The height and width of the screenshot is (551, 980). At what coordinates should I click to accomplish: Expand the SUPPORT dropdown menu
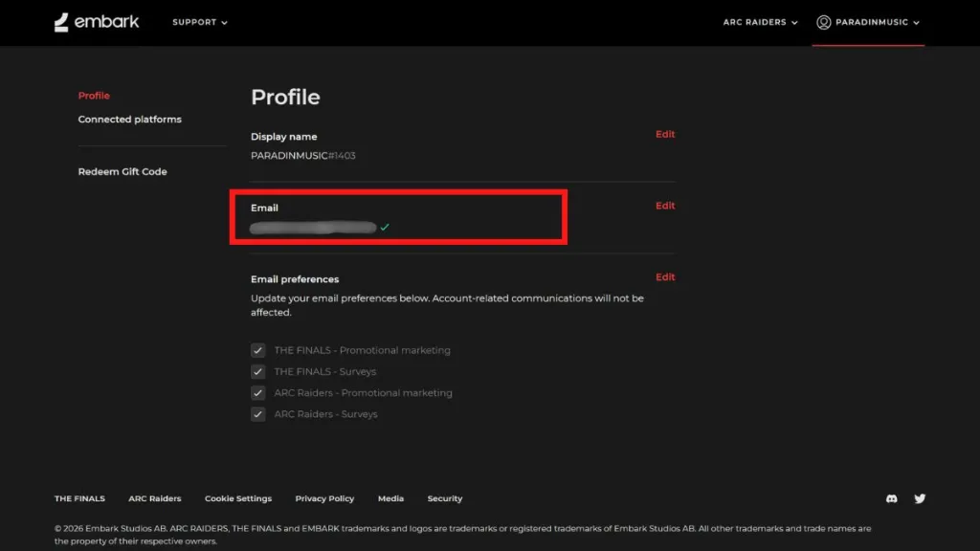point(200,23)
